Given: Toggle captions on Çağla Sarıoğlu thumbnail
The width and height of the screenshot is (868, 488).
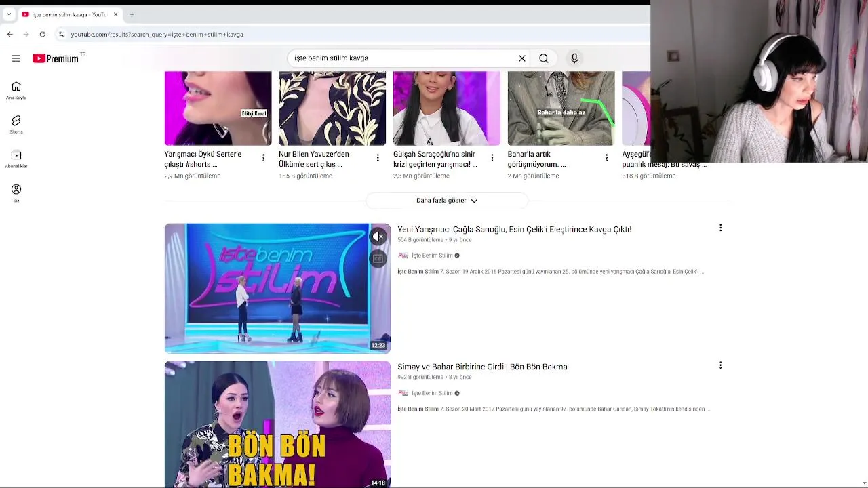Looking at the screenshot, I should pos(378,258).
